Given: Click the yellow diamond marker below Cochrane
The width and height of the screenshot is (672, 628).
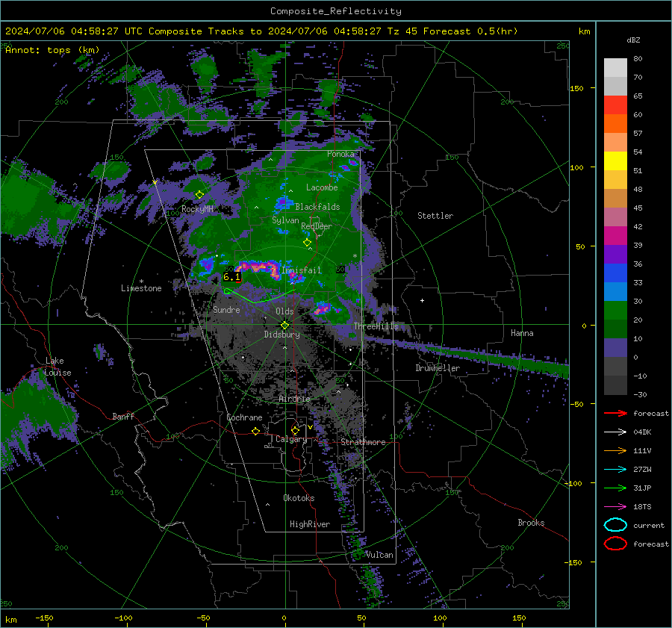Looking at the screenshot, I should tap(255, 432).
